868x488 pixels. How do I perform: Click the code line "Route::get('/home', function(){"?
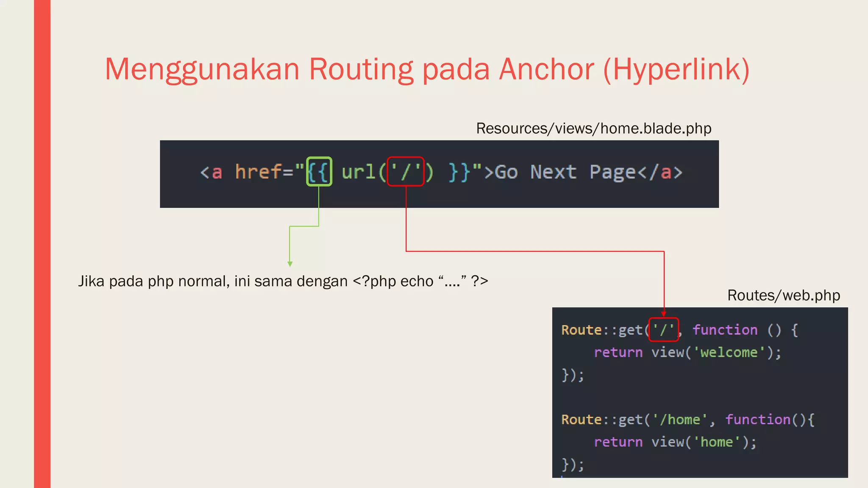[x=688, y=419]
